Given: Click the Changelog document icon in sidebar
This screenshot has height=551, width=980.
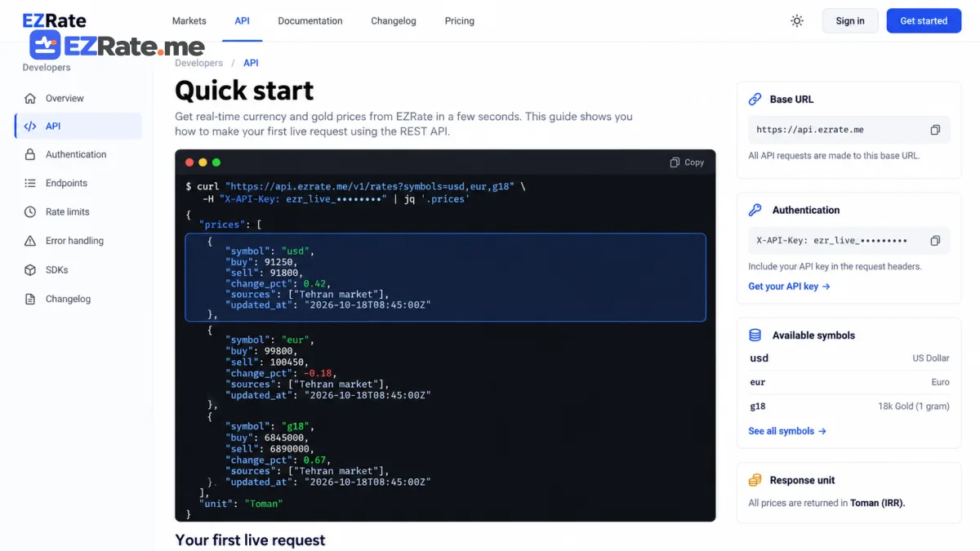Looking at the screenshot, I should pos(30,299).
